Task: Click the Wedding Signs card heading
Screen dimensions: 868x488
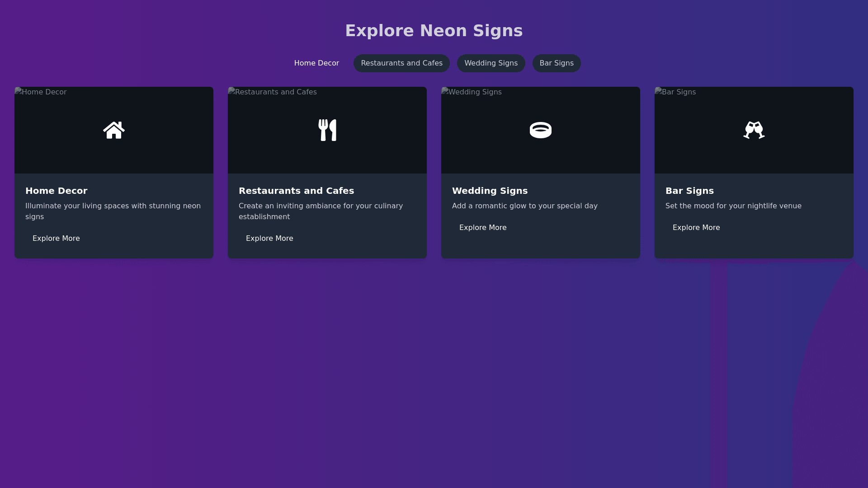Action: pyautogui.click(x=490, y=191)
